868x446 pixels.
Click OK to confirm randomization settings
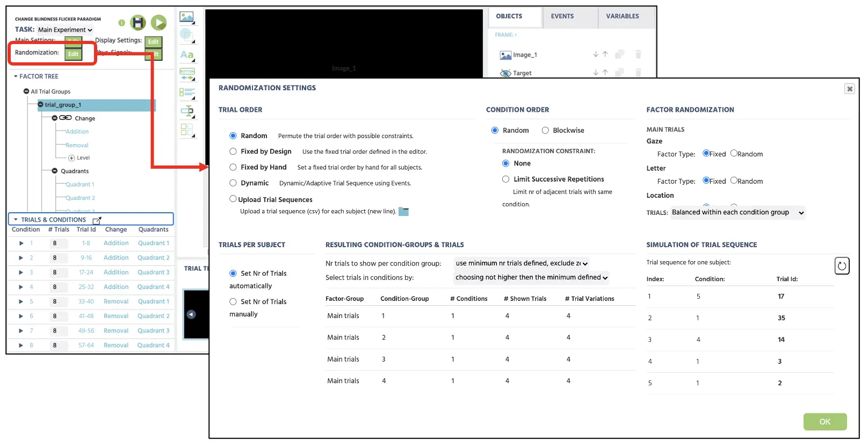click(x=825, y=422)
